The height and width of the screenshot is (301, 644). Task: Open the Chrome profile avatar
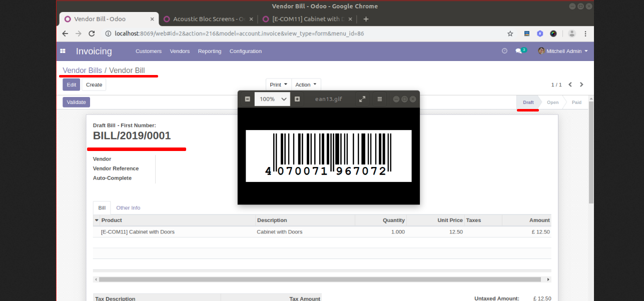(572, 33)
